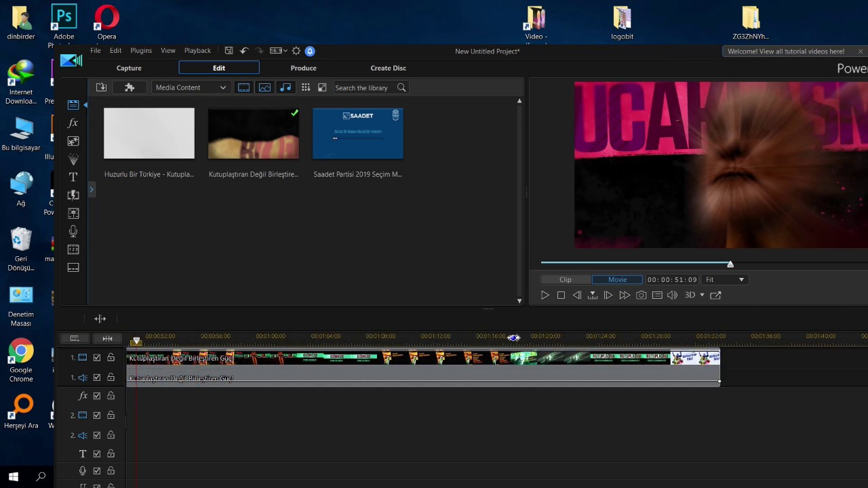Open the PiP Objects Room icon

pos(73,141)
